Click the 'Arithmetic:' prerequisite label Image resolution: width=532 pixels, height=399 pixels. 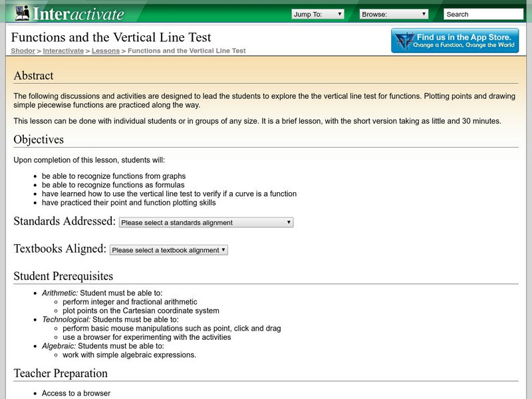point(60,293)
